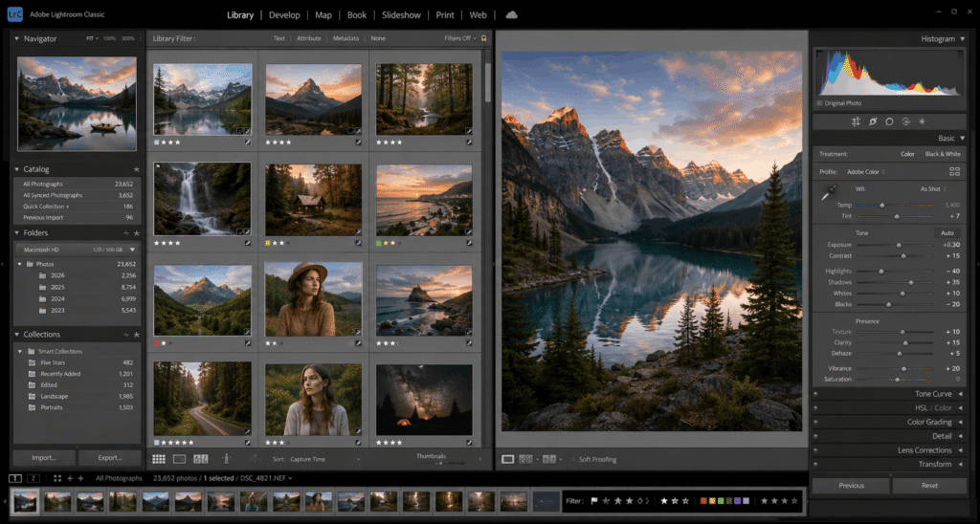980x524 pixels.
Task: Toggle the Detail panel switch
Action: pos(816,436)
